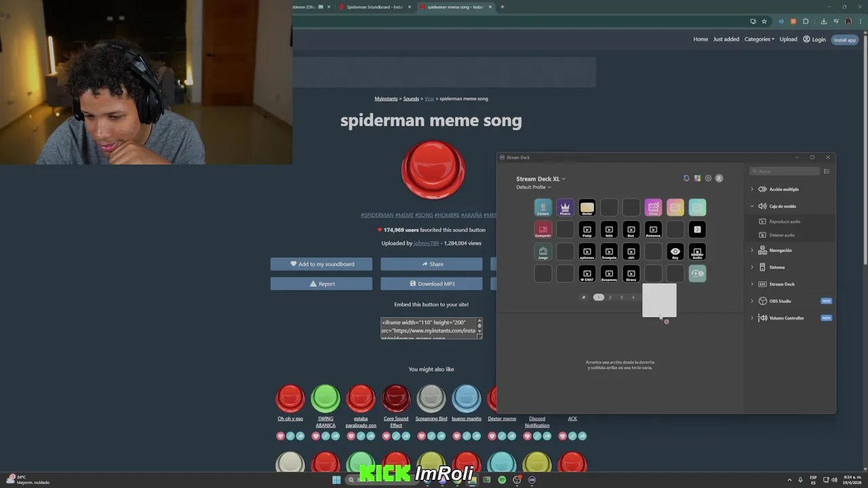This screenshot has width=868, height=488.
Task: Select the Detener Audio key
Action: 697,251
